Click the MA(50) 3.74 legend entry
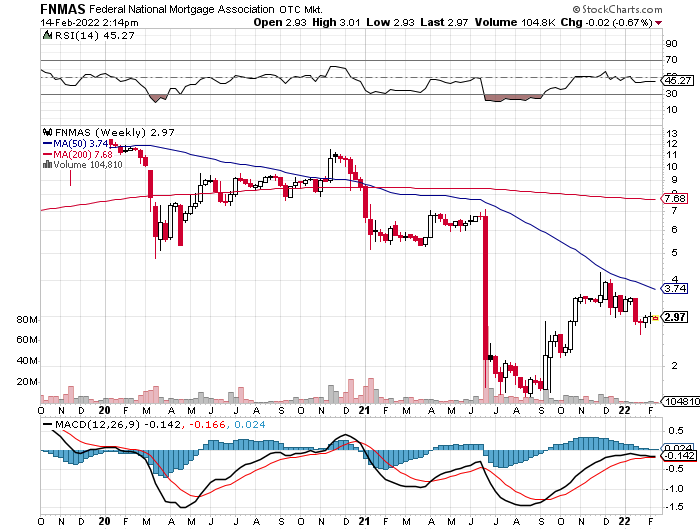Screen dimensions: 700x530 pos(76,144)
